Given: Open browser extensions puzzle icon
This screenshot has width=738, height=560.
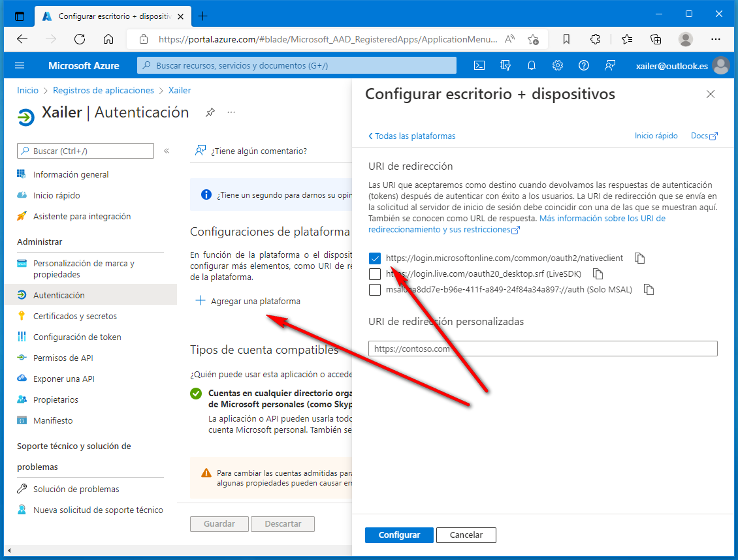Looking at the screenshot, I should click(x=595, y=39).
